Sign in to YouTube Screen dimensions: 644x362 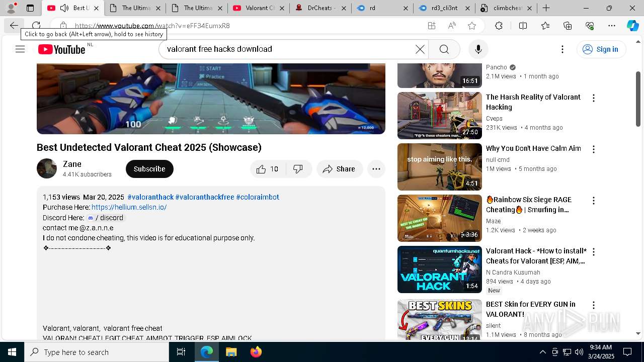[601, 49]
